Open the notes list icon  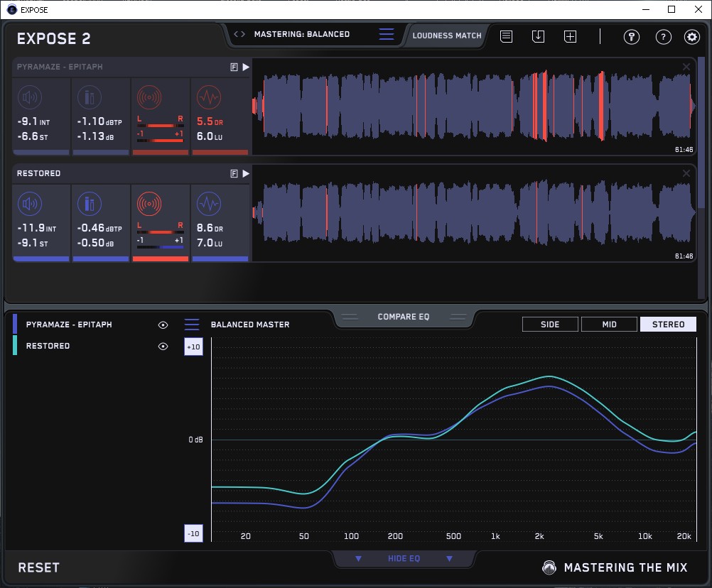[506, 36]
